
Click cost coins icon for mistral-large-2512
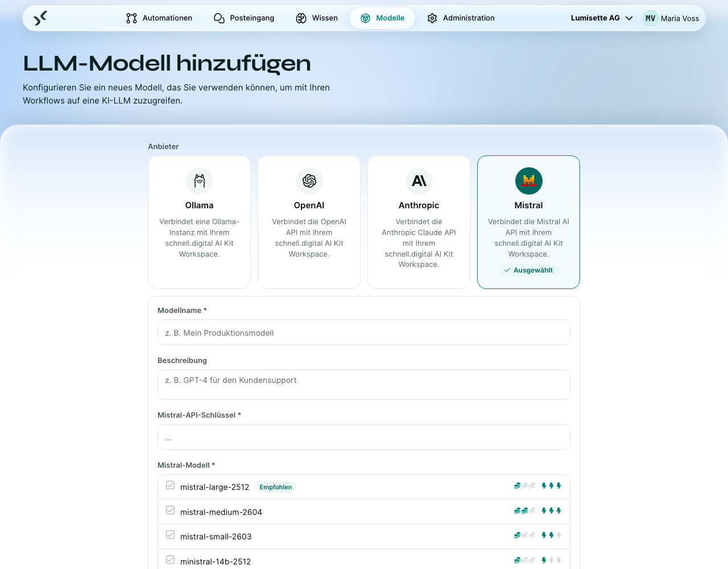point(524,486)
